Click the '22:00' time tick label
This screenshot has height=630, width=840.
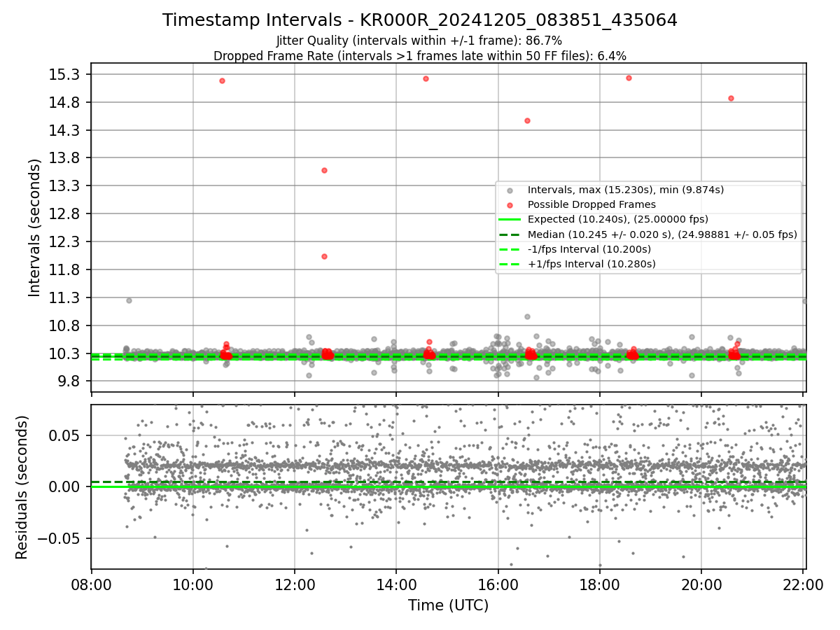point(803,586)
